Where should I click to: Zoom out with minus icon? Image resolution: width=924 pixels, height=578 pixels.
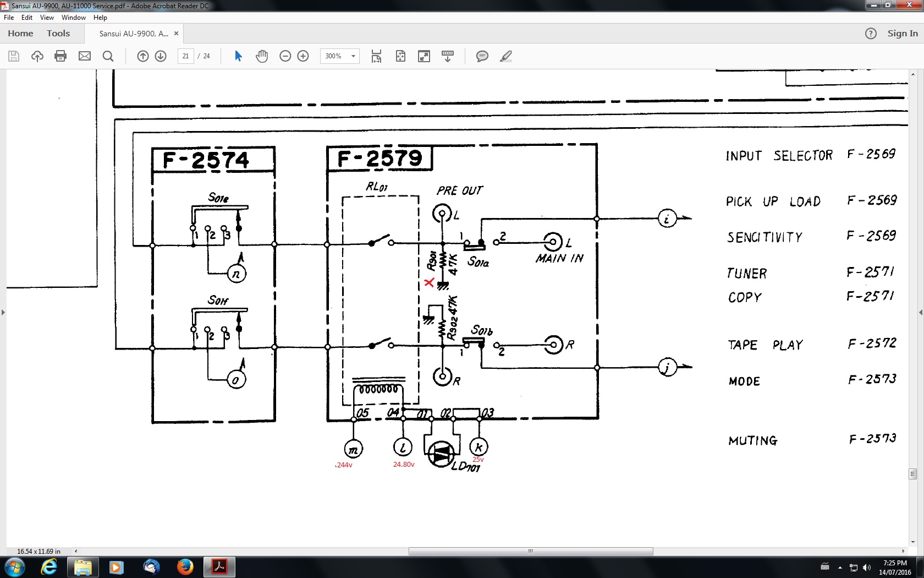pos(285,56)
